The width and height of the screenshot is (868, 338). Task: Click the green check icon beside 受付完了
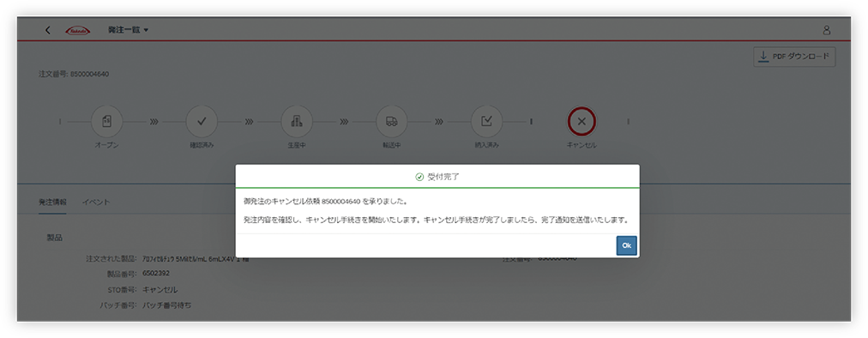(x=419, y=178)
